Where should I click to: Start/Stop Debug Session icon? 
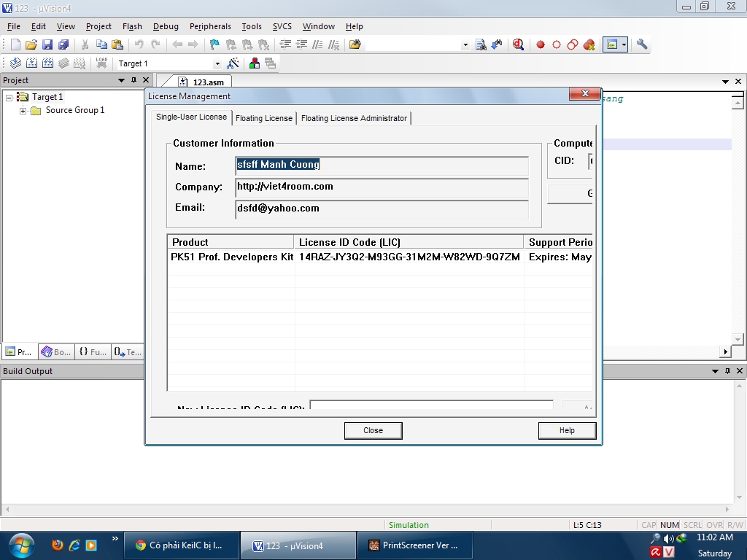coord(519,44)
